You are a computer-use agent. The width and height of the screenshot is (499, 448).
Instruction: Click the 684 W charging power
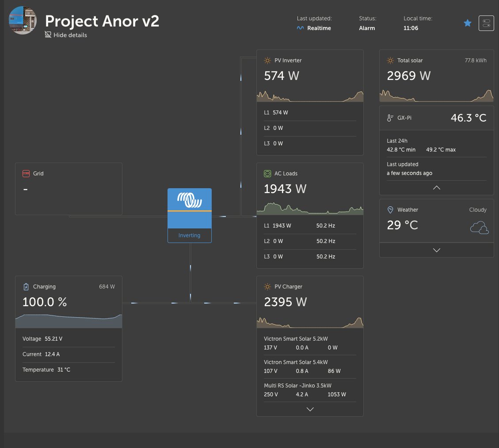(x=107, y=287)
